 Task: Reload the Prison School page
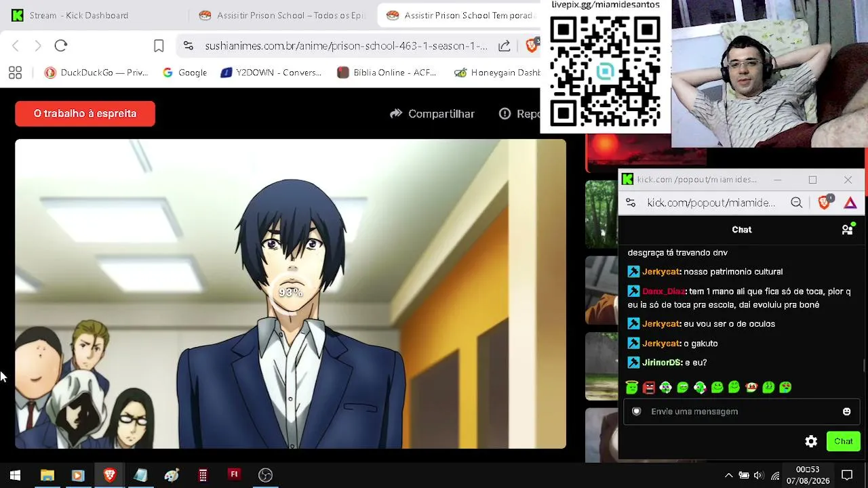[x=61, y=46]
